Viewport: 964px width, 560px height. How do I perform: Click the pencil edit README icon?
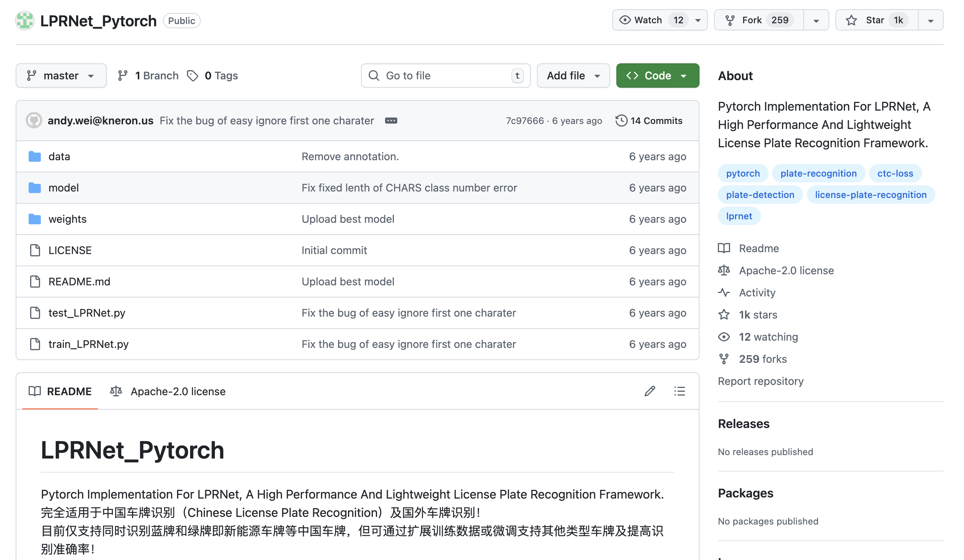click(x=650, y=391)
